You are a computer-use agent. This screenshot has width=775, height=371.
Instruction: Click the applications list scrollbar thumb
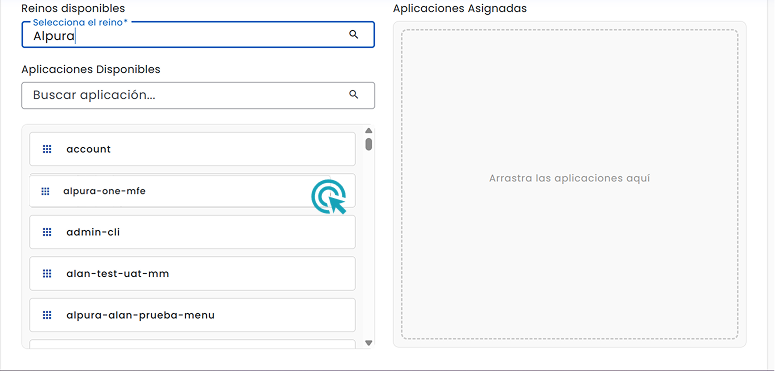click(x=369, y=144)
